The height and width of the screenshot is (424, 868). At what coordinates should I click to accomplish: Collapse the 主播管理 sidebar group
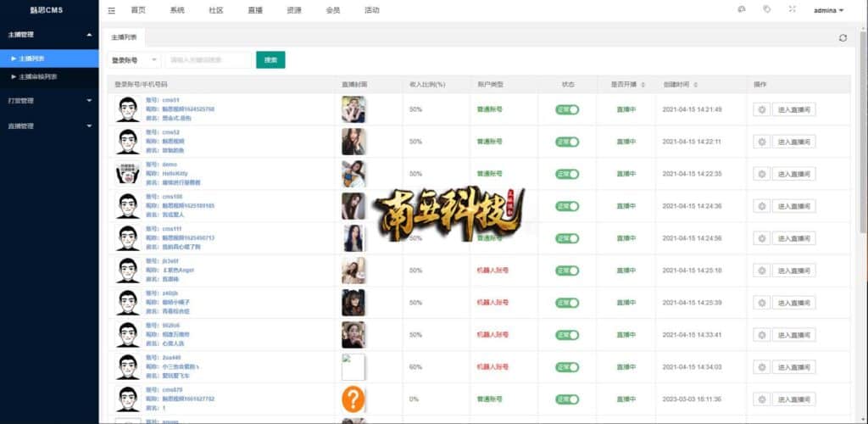pyautogui.click(x=49, y=34)
